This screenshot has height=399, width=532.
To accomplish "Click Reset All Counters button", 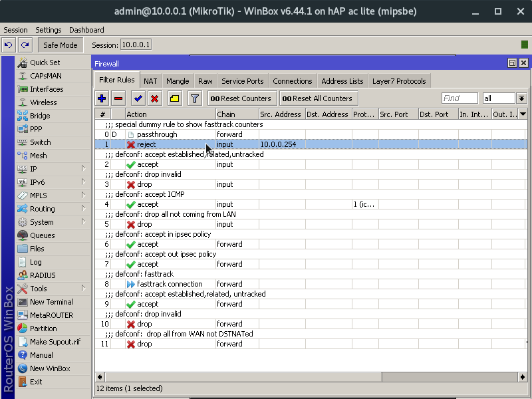I will [x=319, y=98].
